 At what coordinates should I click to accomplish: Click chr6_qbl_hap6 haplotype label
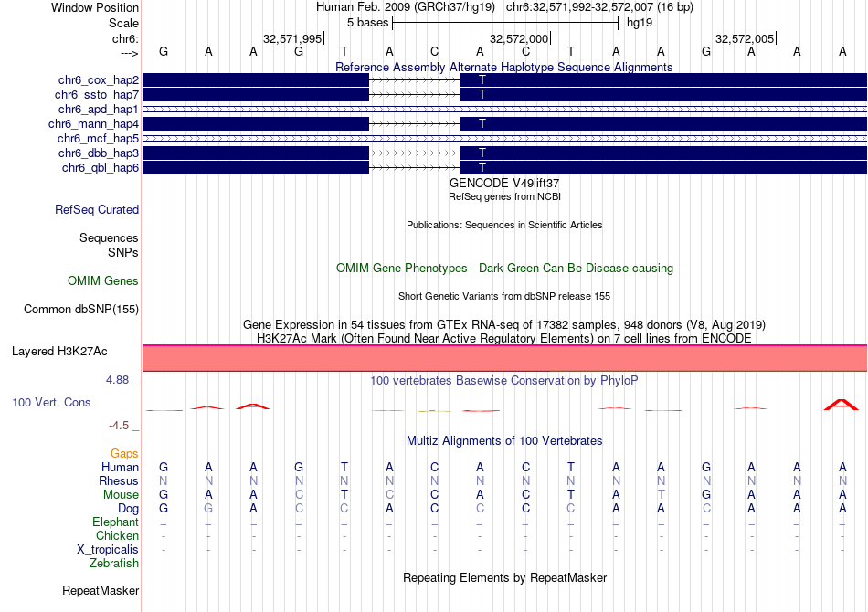click(101, 168)
